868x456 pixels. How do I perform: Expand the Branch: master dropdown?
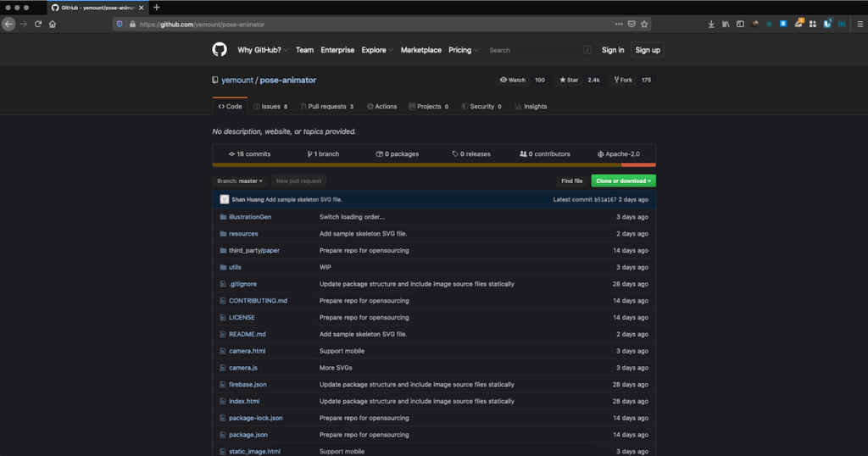(x=240, y=181)
